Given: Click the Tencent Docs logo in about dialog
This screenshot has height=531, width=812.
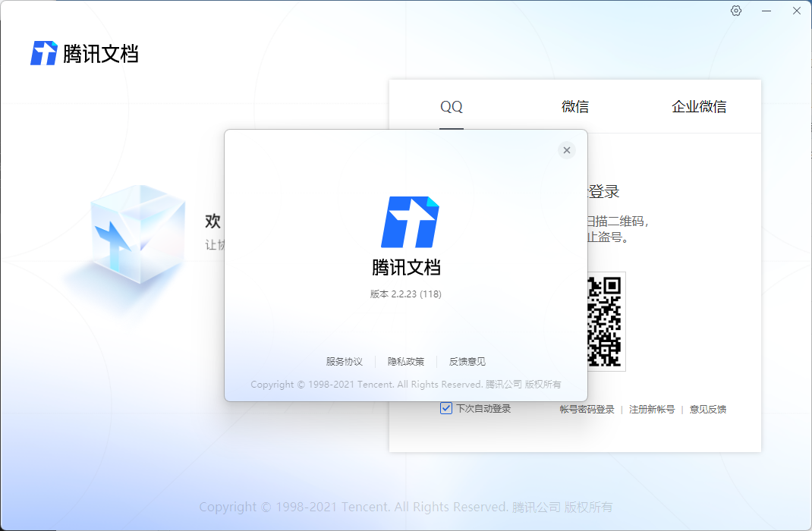Looking at the screenshot, I should click(410, 222).
